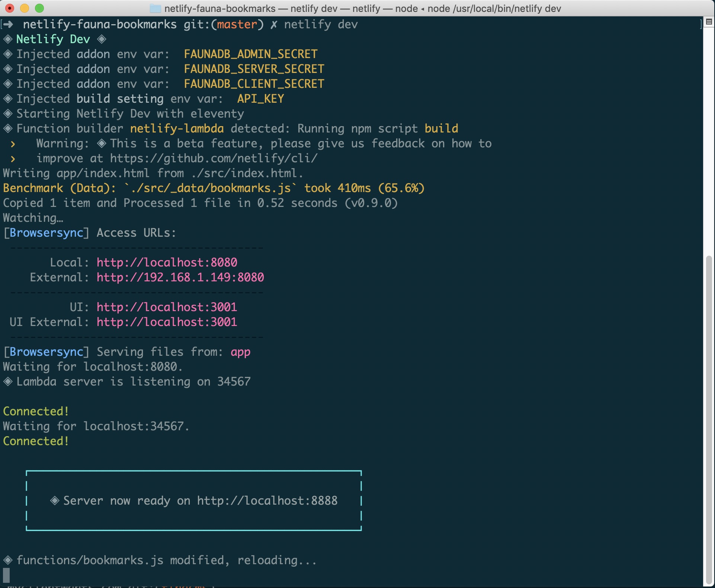Click http://localhost:8888 in Server ready box

[267, 501]
